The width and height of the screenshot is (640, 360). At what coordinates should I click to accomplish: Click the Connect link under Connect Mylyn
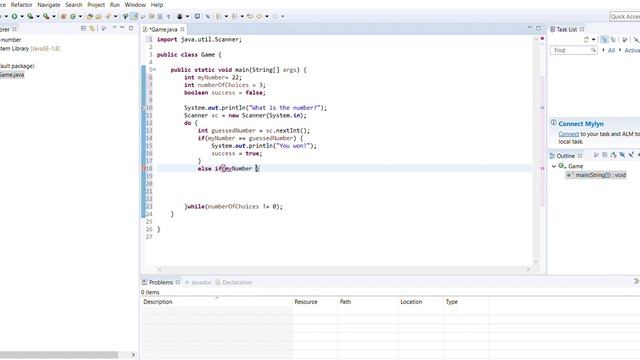coord(569,134)
